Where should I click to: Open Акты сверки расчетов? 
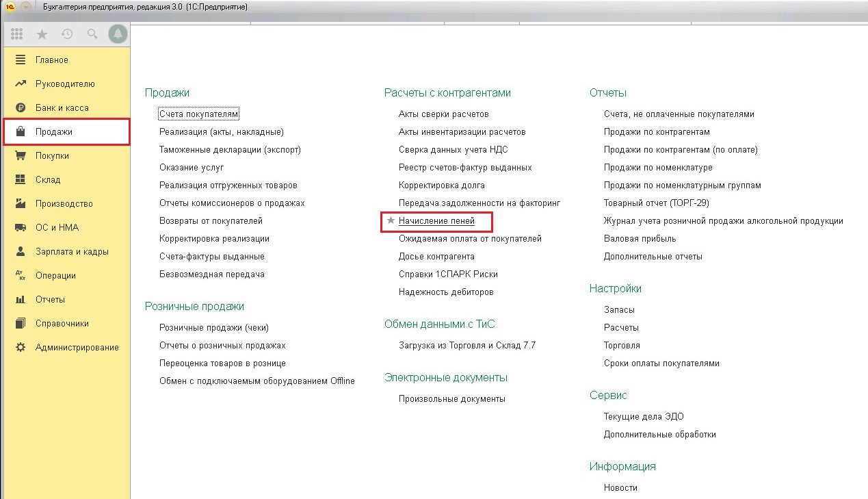443,114
